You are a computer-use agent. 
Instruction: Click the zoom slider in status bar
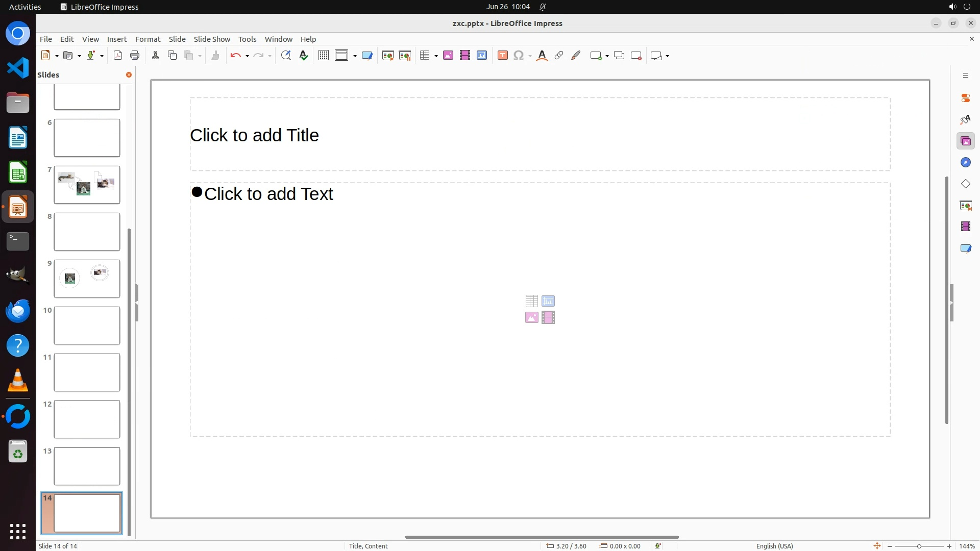click(x=919, y=546)
